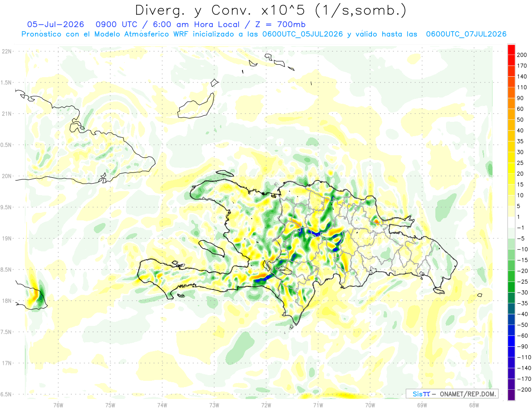Click the 0.5N latitude label
Viewport: 532px width, 411px height.
(7, 145)
